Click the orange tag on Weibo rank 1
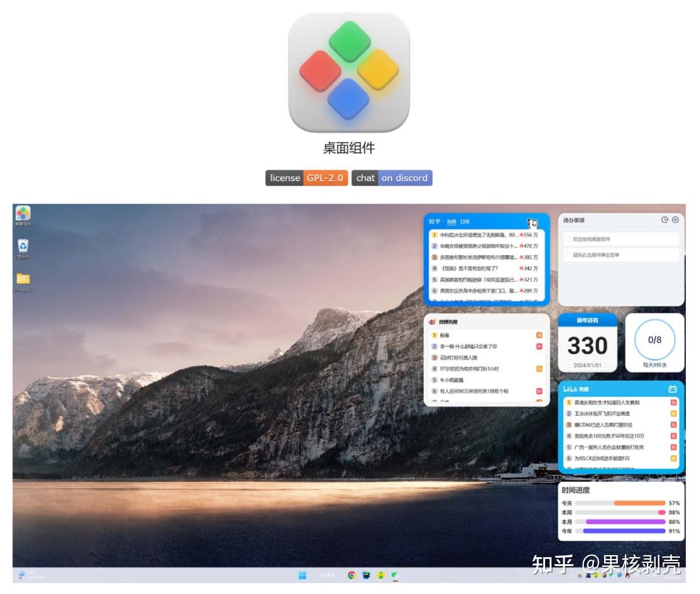Image resolution: width=700 pixels, height=594 pixels. [x=539, y=335]
